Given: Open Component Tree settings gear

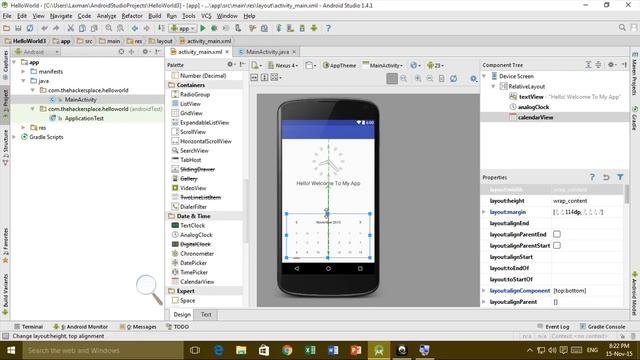Looking at the screenshot, I should coord(611,64).
